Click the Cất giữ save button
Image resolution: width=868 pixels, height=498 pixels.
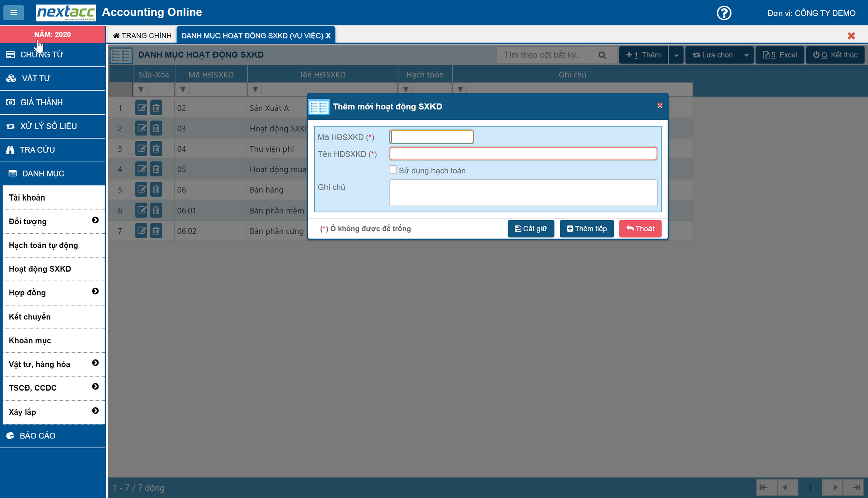[x=530, y=229]
